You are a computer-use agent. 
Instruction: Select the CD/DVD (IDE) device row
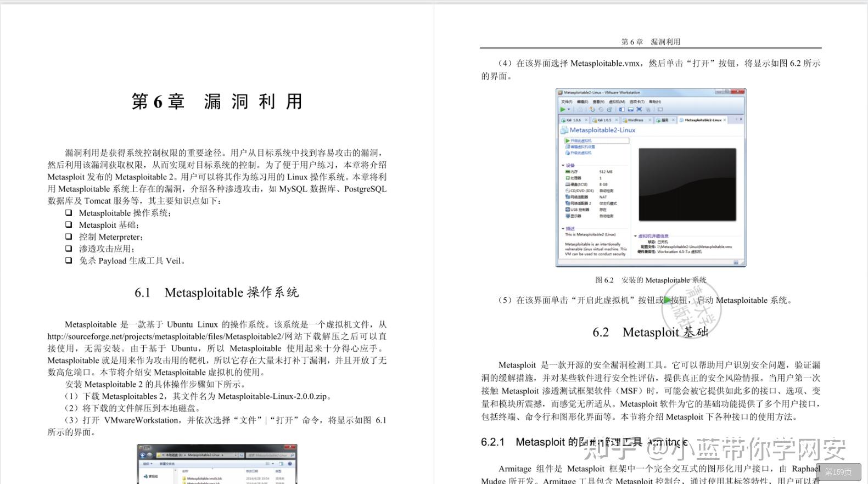(589, 191)
